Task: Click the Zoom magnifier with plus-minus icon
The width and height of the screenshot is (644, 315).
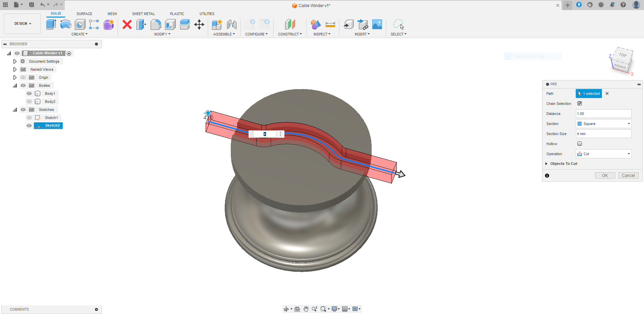Action: [x=314, y=309]
